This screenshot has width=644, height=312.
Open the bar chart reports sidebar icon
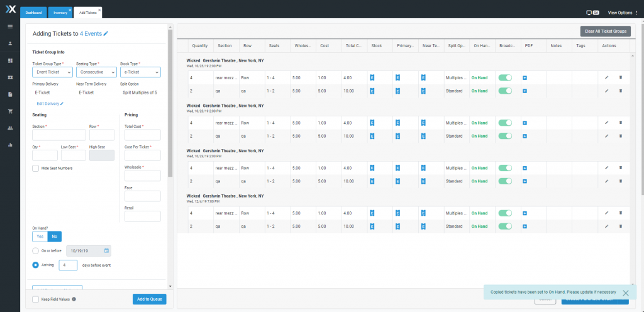click(10, 145)
